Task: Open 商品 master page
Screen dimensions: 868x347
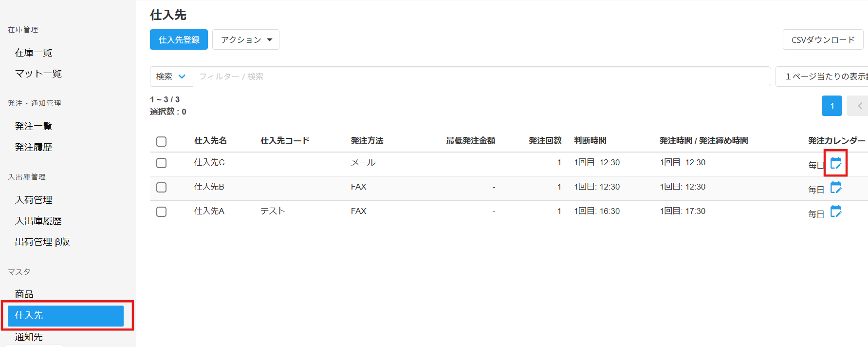Action: 24,294
